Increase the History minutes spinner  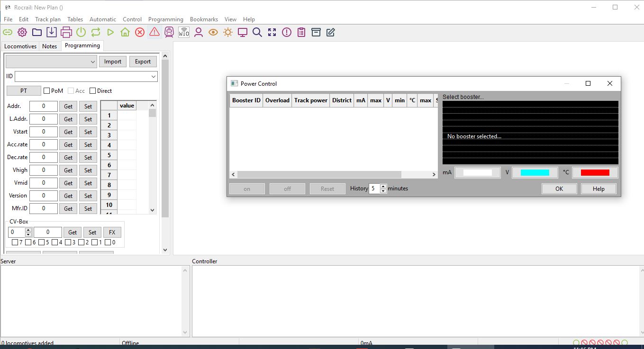(x=383, y=186)
